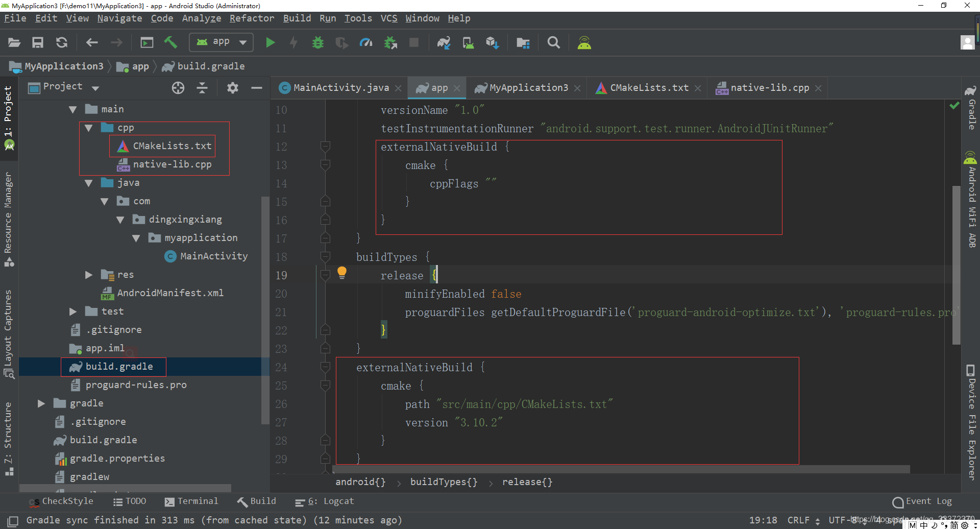Click the Debug app bug icon
The height and width of the screenshot is (529, 980).
pos(318,42)
